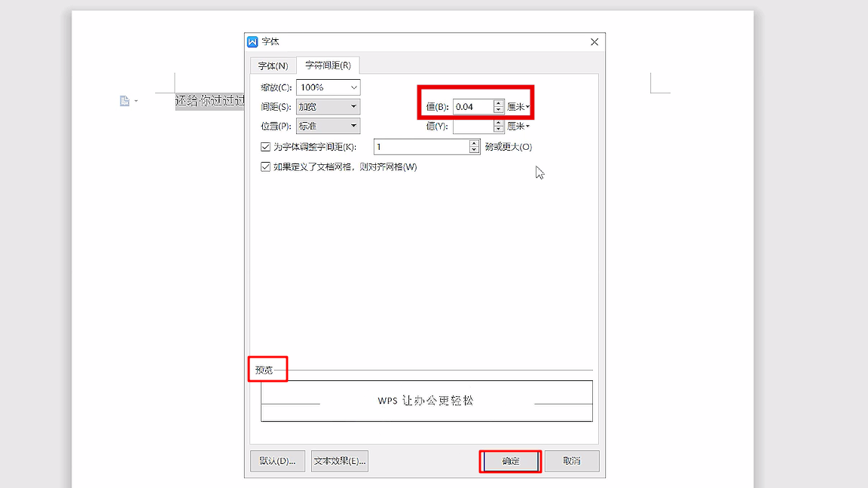This screenshot has height=488, width=868.
Task: Switch to the 字体(N) tab
Action: [273, 66]
